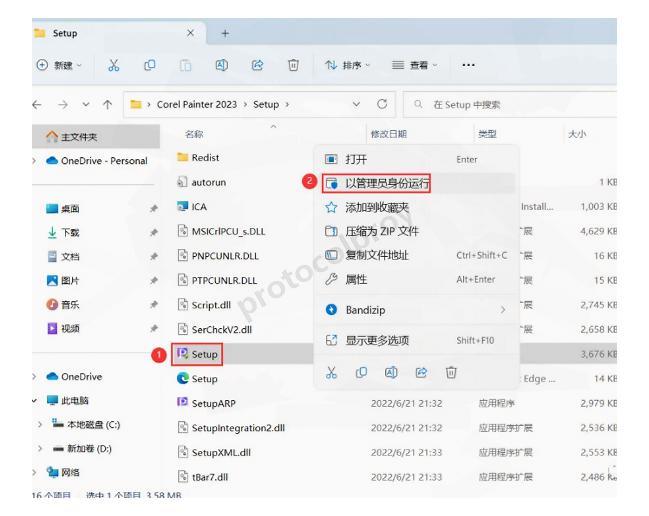Image resolution: width=649 pixels, height=516 pixels.
Task: Click the Cut icon at the context menu bottom
Action: pyautogui.click(x=331, y=373)
